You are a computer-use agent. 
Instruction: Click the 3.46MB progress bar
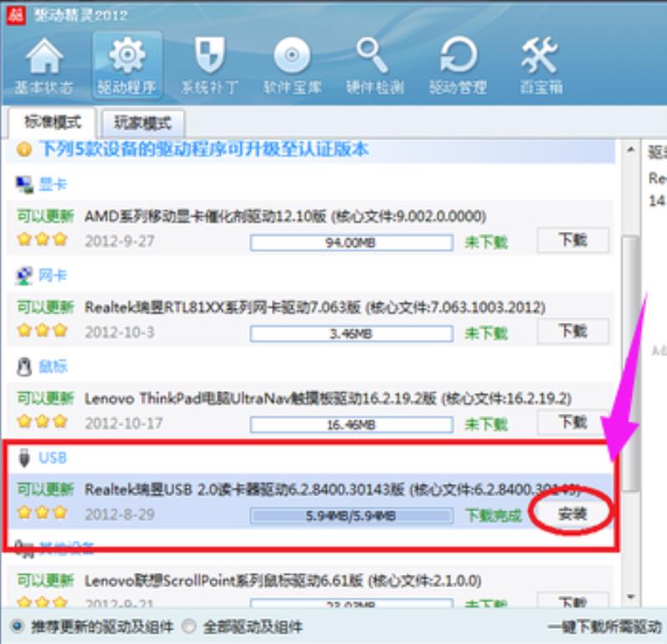coord(351,334)
